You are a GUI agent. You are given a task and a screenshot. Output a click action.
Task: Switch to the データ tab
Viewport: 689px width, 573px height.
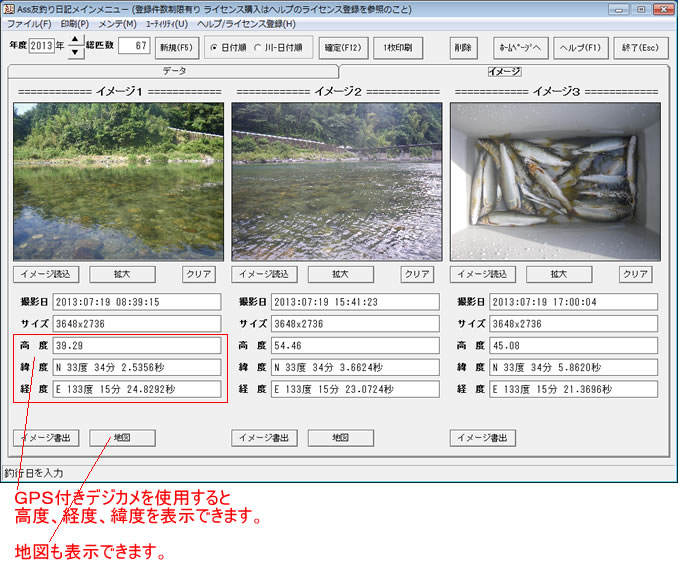[x=173, y=72]
